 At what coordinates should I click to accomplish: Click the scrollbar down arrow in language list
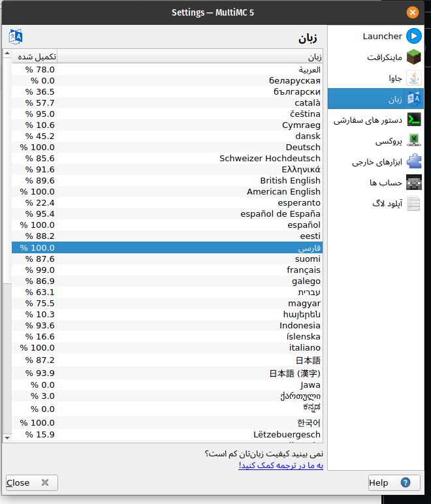coord(7,437)
